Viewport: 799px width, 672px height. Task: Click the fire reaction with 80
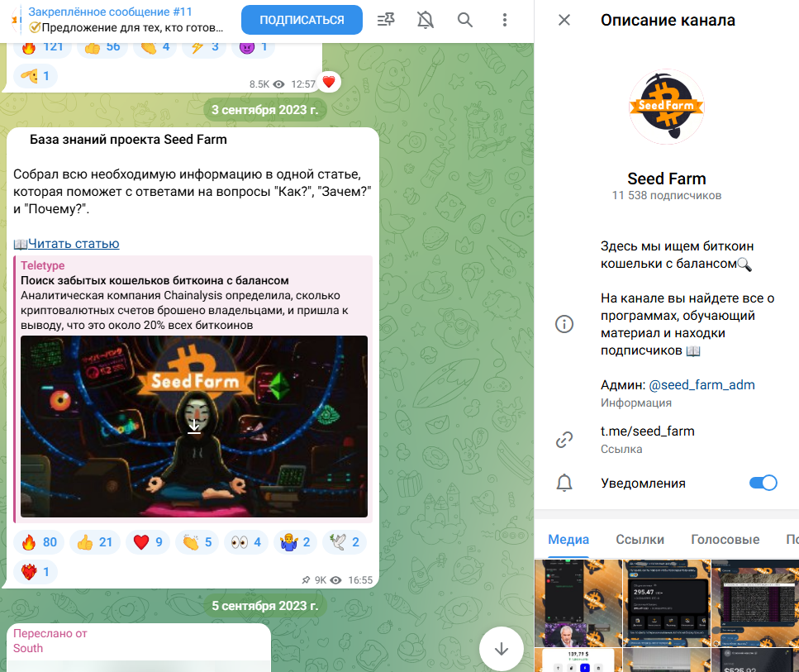point(39,542)
